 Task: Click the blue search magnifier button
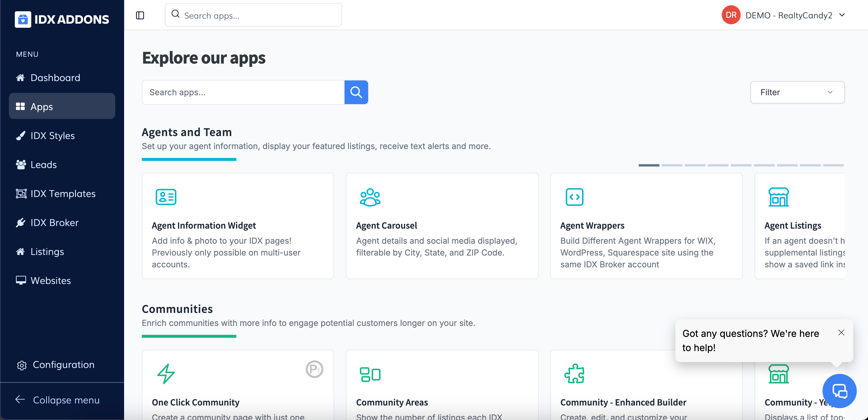[x=356, y=92]
